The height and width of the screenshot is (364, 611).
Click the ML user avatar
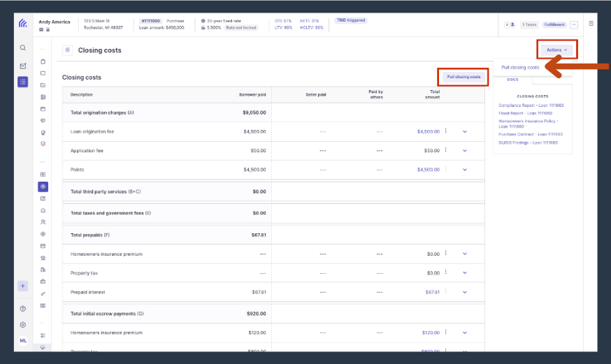tap(23, 341)
